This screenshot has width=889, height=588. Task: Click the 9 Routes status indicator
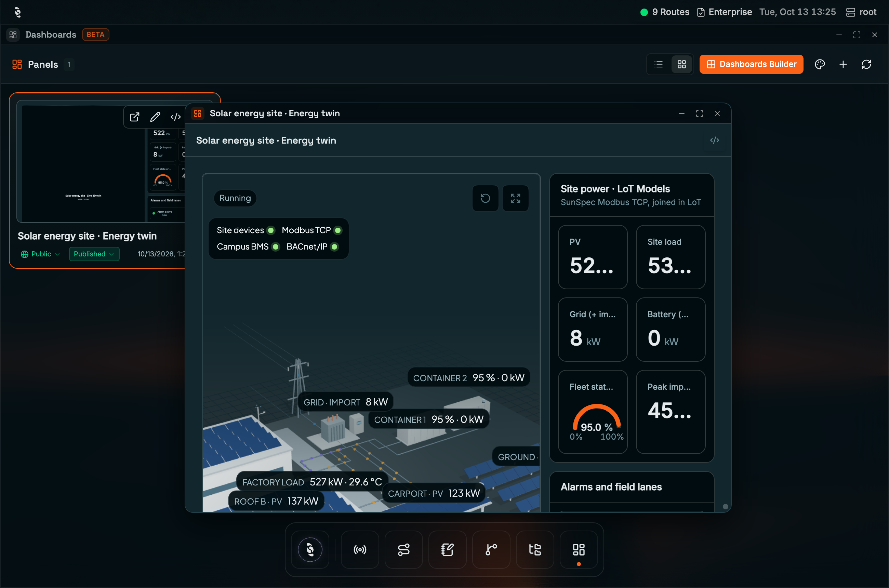665,12
